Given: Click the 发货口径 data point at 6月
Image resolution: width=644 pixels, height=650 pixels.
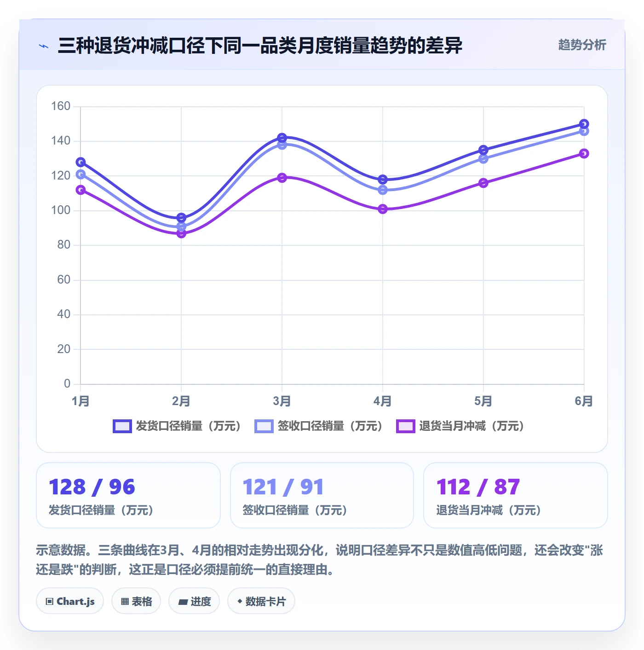Looking at the screenshot, I should click(x=584, y=124).
